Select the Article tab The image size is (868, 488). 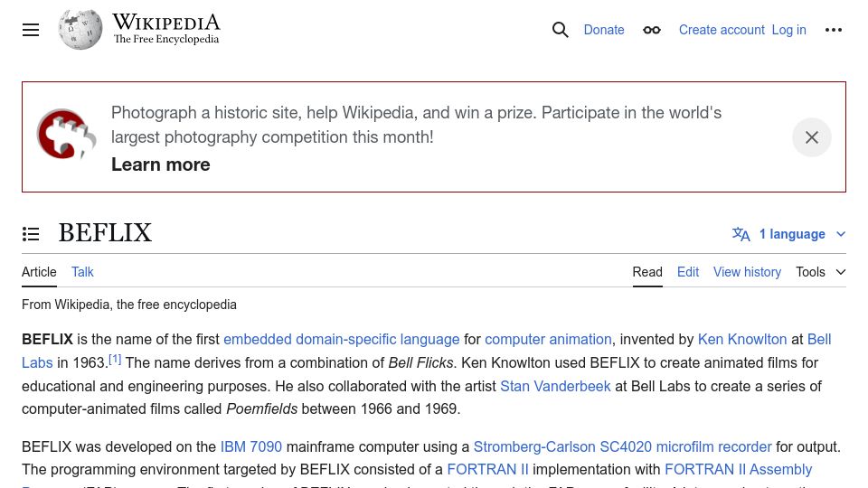(x=39, y=272)
